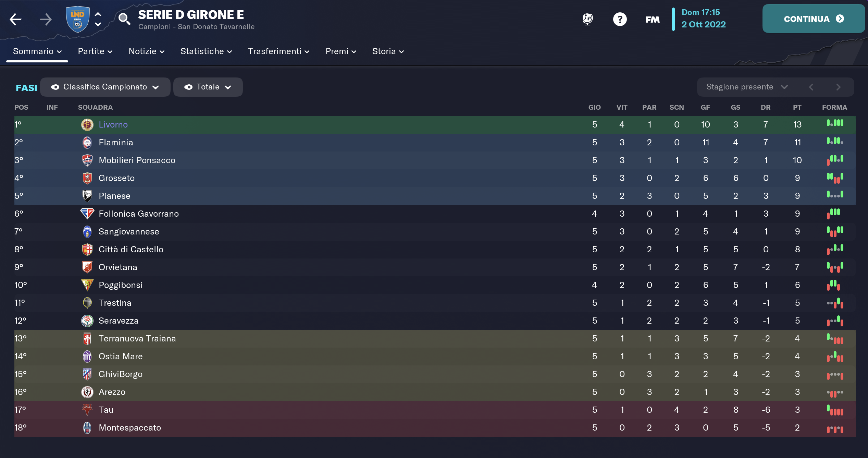Click the Livorno club crest
868x458 pixels.
click(87, 124)
